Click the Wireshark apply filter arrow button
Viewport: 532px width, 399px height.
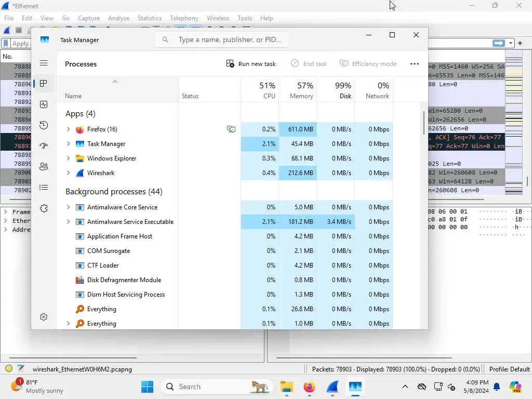click(498, 43)
